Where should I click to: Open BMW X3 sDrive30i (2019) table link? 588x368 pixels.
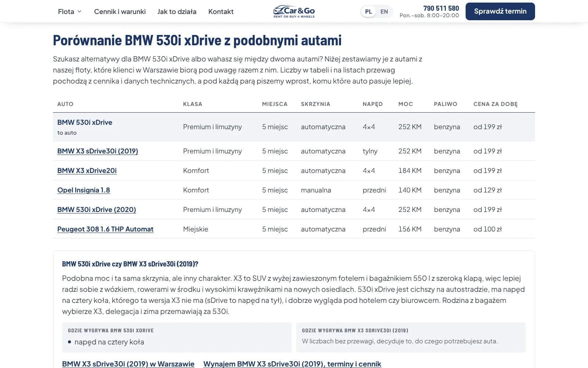coord(98,151)
